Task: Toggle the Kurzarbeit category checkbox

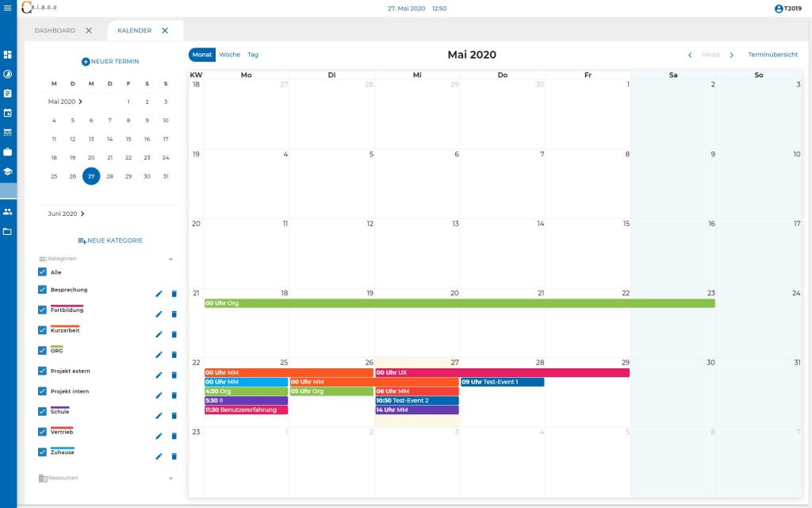Action: [x=43, y=330]
